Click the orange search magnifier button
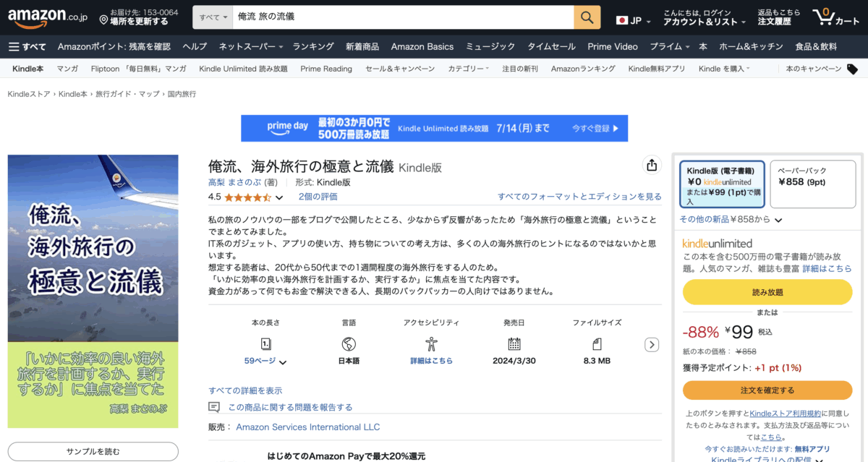The height and width of the screenshot is (462, 868). 587,17
